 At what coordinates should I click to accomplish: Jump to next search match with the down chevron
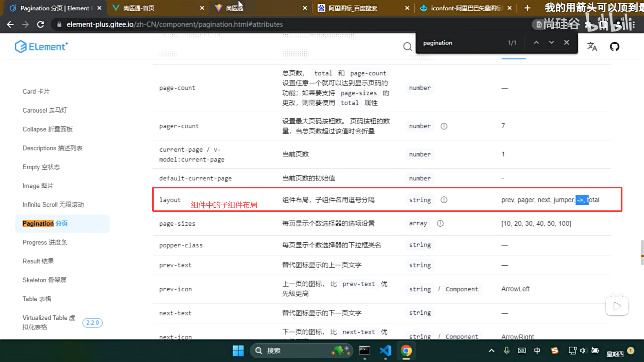(x=551, y=42)
